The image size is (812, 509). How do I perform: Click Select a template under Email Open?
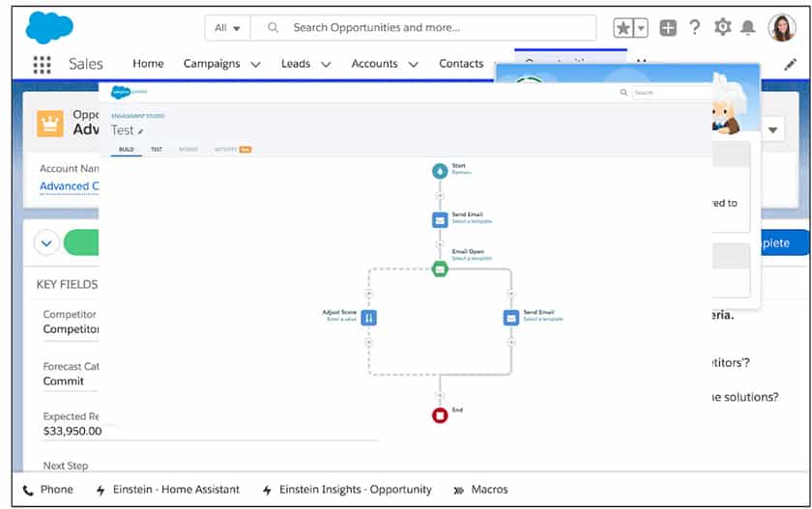pyautogui.click(x=472, y=258)
